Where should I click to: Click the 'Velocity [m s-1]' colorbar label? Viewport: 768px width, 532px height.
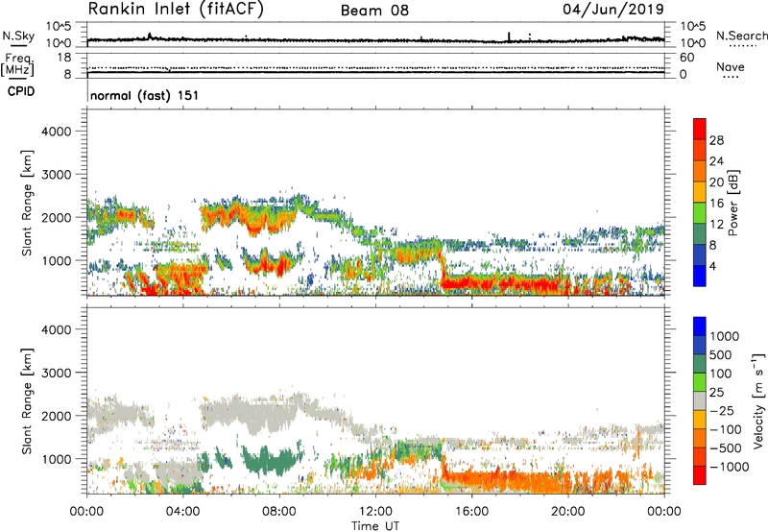[758, 400]
